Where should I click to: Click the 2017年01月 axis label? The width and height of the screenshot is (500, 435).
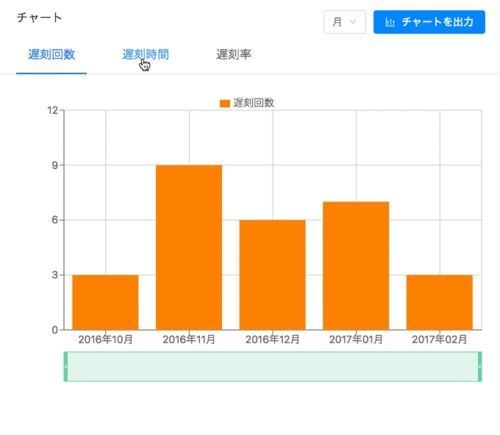click(x=356, y=339)
